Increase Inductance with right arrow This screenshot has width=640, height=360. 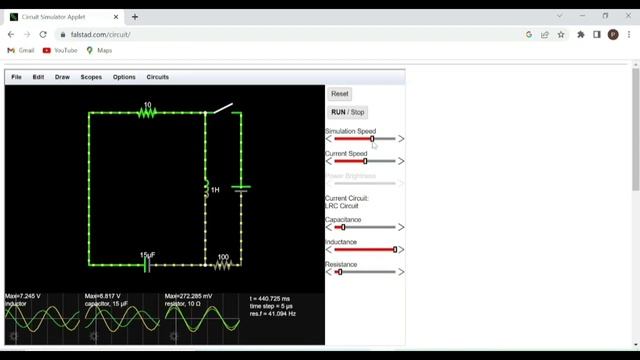point(401,250)
